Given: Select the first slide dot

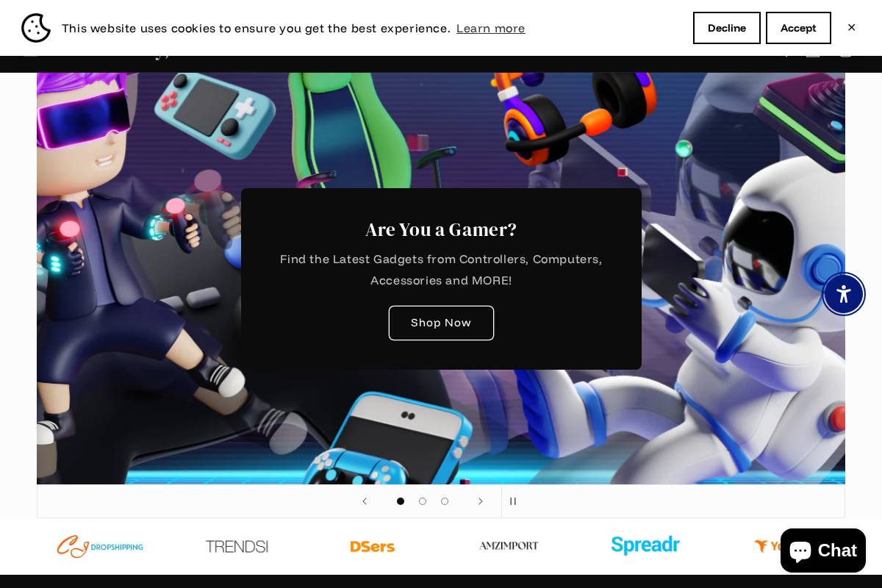Looking at the screenshot, I should pos(401,501).
